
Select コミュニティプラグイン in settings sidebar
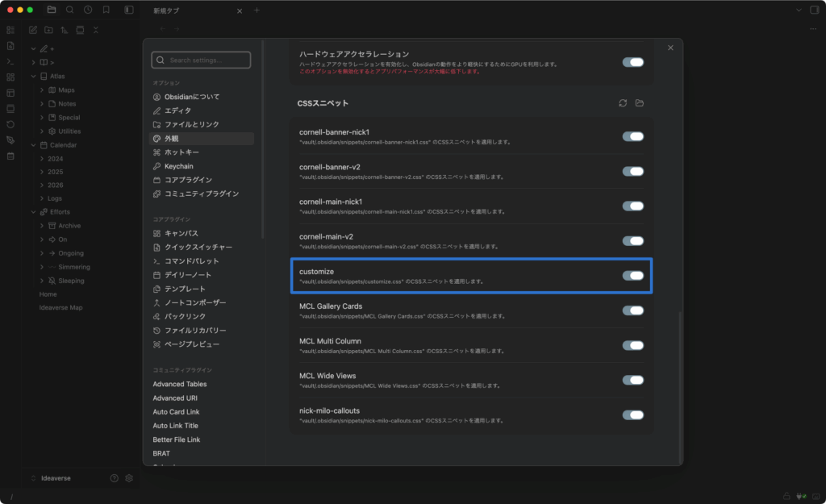201,194
